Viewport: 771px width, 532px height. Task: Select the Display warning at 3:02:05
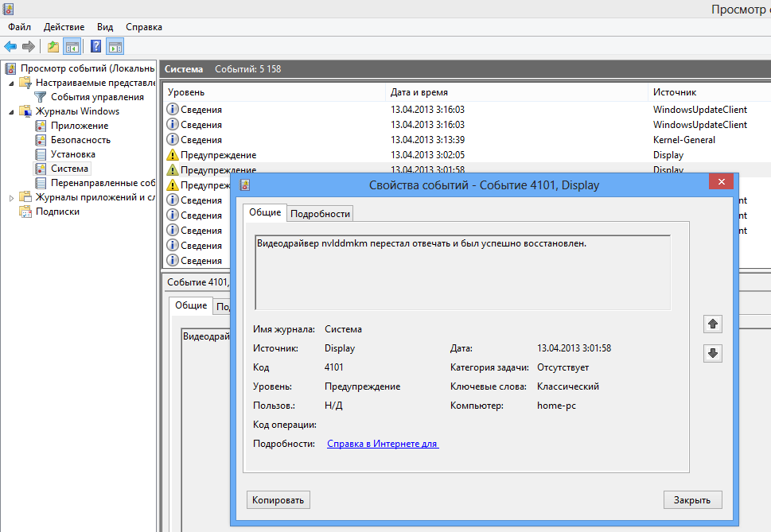467,155
